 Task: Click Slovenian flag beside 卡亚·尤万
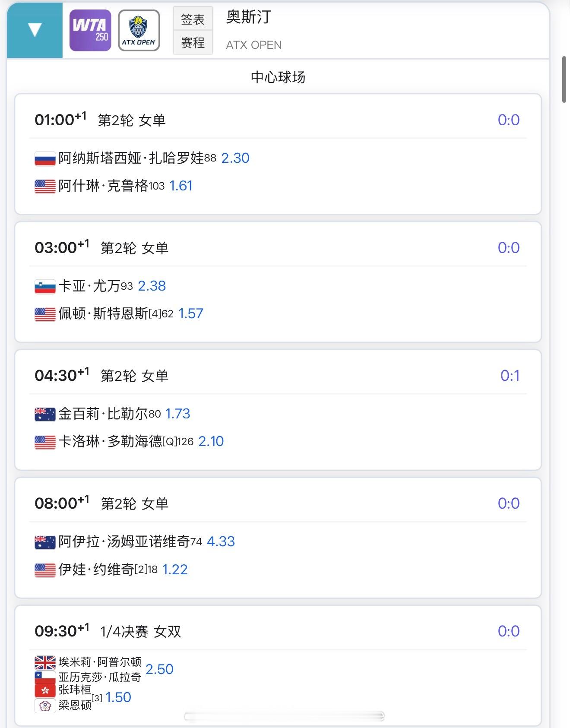(x=45, y=286)
